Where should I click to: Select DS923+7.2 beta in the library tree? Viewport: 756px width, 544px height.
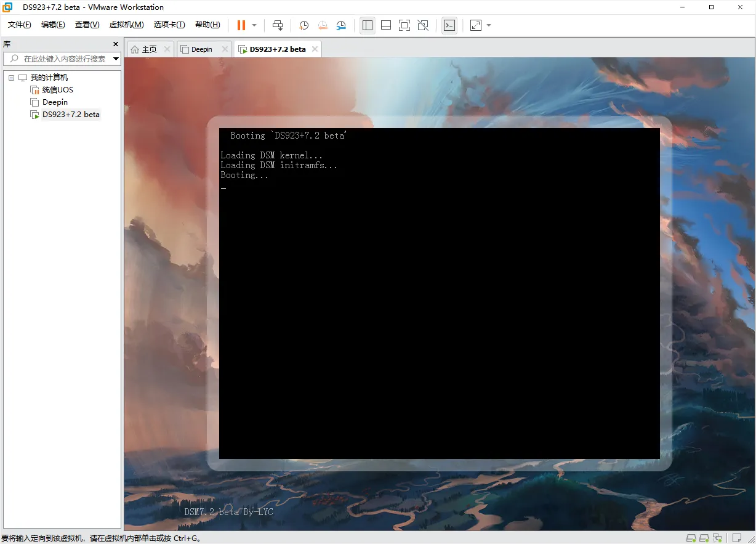(71, 115)
